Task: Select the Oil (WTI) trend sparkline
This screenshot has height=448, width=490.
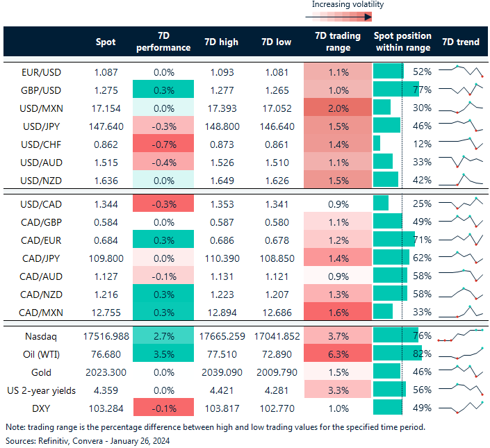Action: click(461, 354)
